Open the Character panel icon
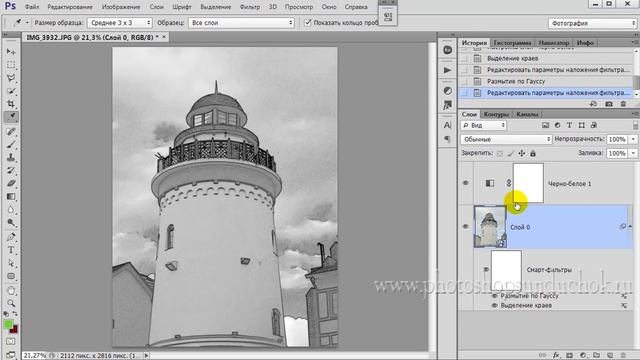Viewport: 640px width, 360px height. coord(447,125)
